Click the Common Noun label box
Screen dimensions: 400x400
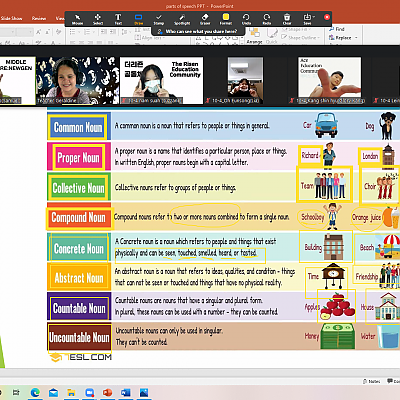78,127
